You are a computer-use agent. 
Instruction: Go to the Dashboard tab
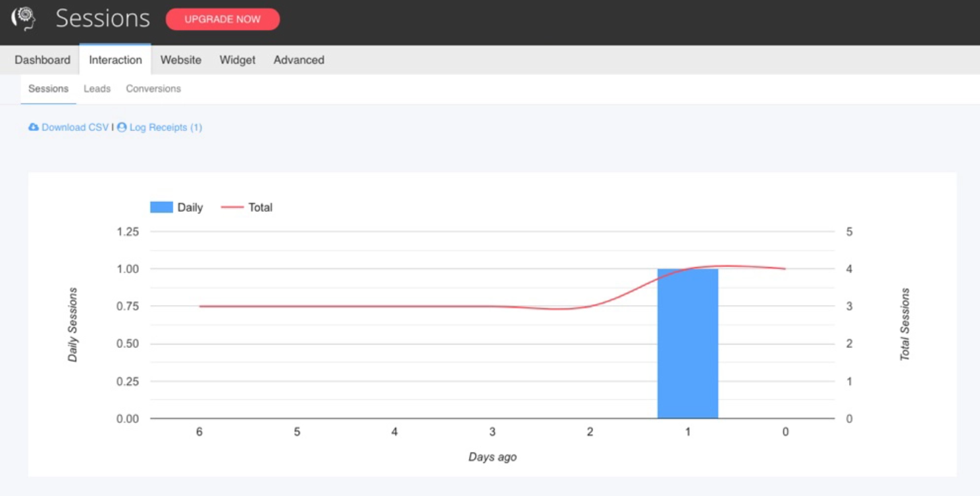click(41, 60)
